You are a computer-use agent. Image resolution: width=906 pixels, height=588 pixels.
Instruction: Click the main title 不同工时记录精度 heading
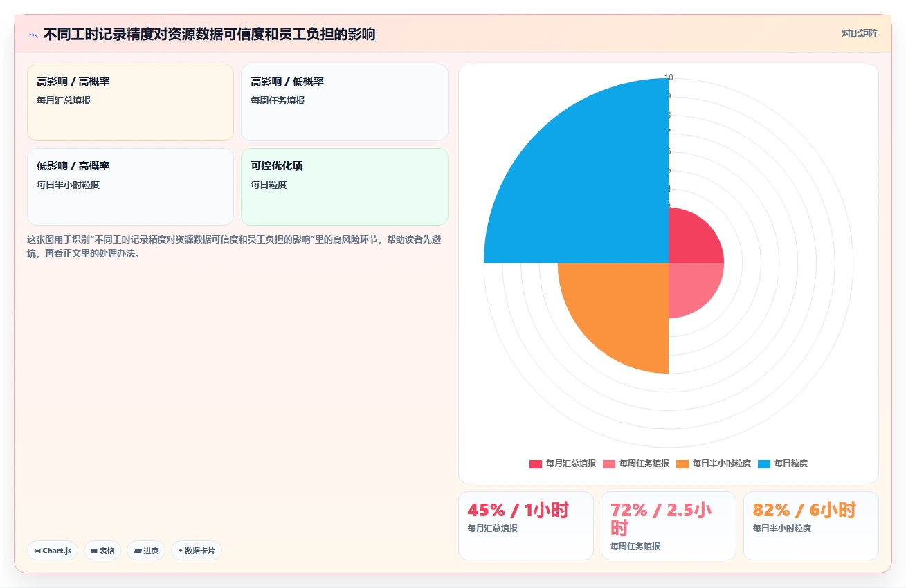[x=209, y=34]
